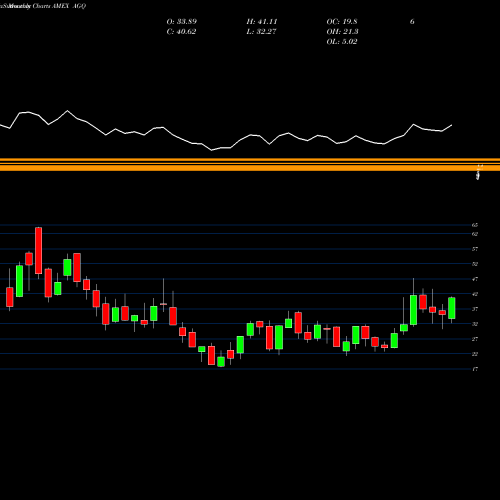Click the 'L: 32.27' low price value
The image size is (500, 500).
(x=262, y=32)
